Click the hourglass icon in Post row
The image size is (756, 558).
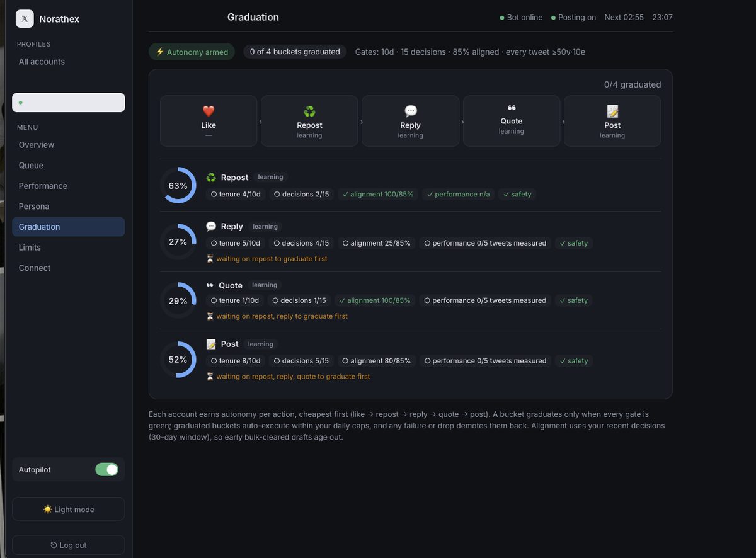click(210, 377)
